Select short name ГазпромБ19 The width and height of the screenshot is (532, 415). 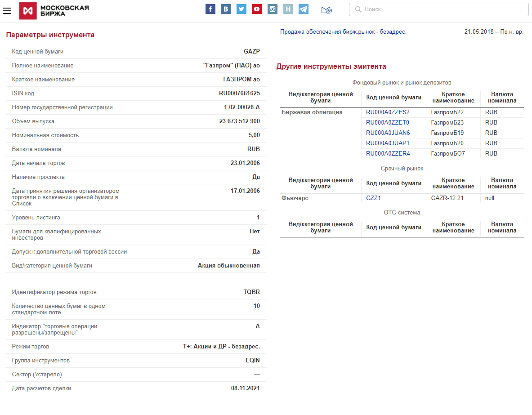pos(447,133)
